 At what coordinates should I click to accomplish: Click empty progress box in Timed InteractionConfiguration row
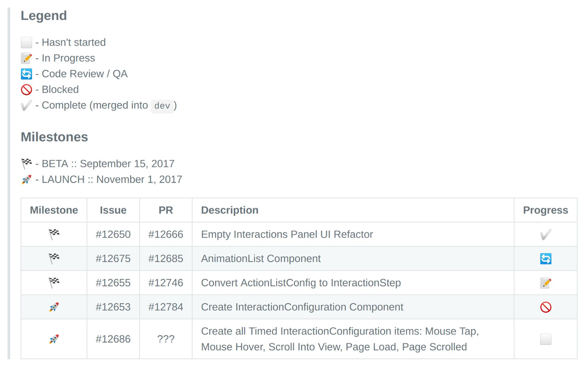click(545, 339)
